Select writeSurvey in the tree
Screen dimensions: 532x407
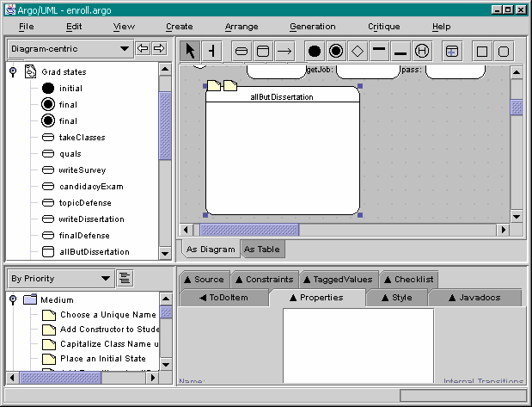pyautogui.click(x=74, y=170)
